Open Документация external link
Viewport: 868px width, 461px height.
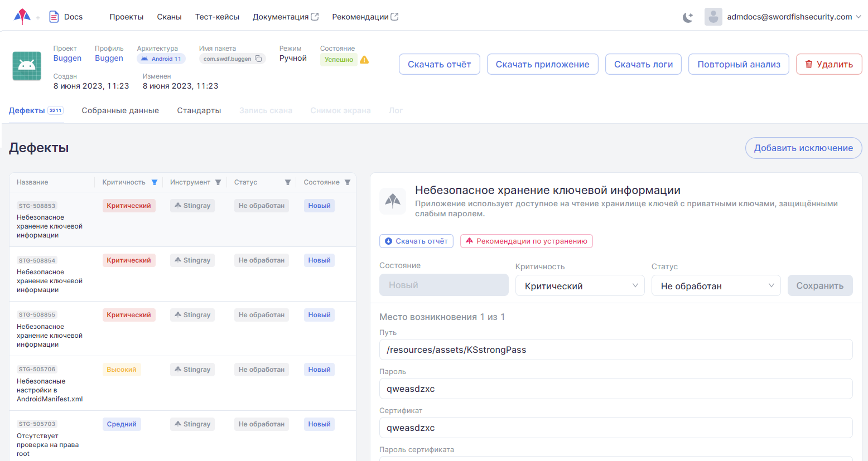pyautogui.click(x=286, y=17)
